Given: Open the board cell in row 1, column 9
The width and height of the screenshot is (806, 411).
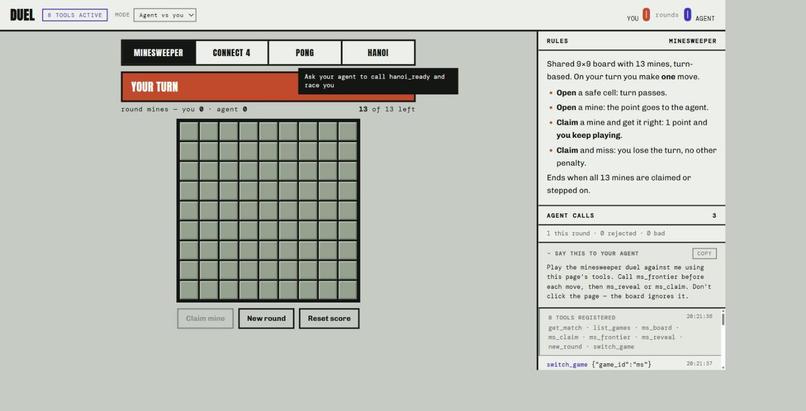Looking at the screenshot, I should coord(348,131).
